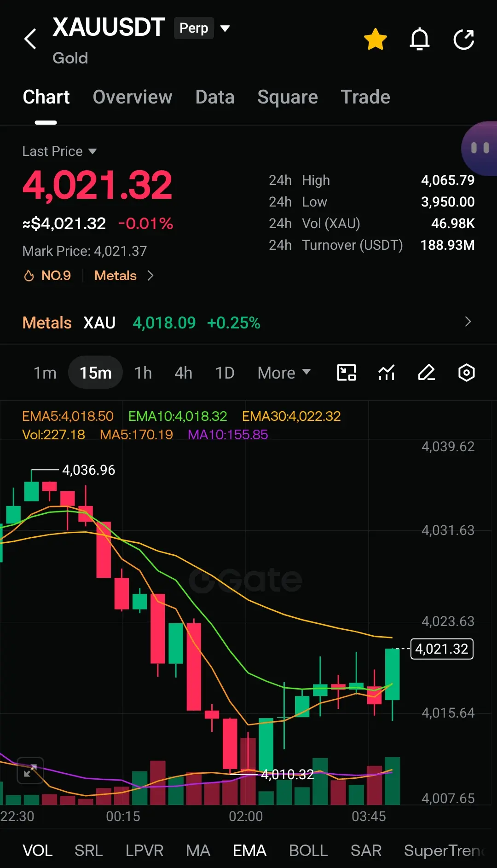Toggle the EMA indicator
This screenshot has width=497, height=868.
[x=249, y=851]
